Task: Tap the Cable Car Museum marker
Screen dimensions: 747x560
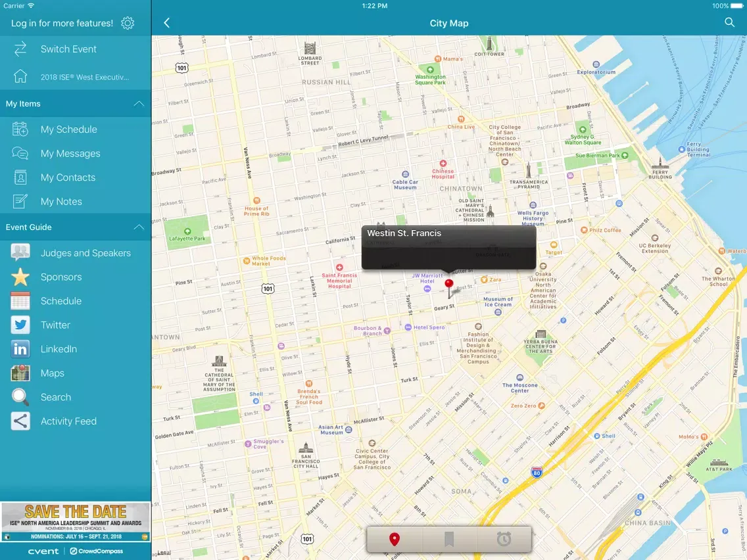Action: pos(406,174)
